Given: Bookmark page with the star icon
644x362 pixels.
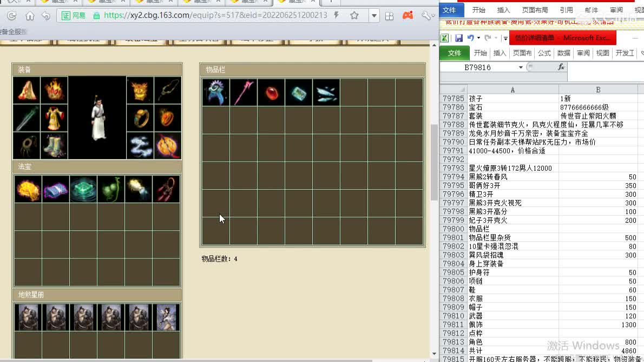Looking at the screenshot, I should tap(354, 16).
